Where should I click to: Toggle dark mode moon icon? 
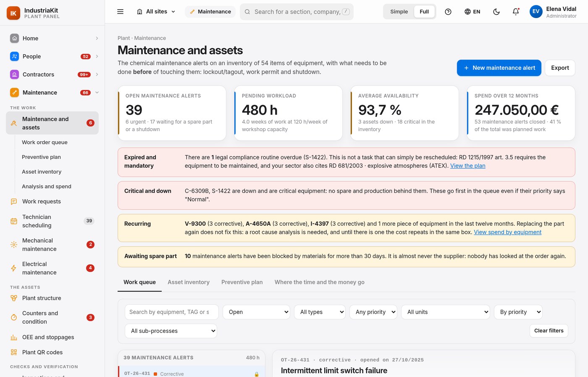[x=496, y=12]
